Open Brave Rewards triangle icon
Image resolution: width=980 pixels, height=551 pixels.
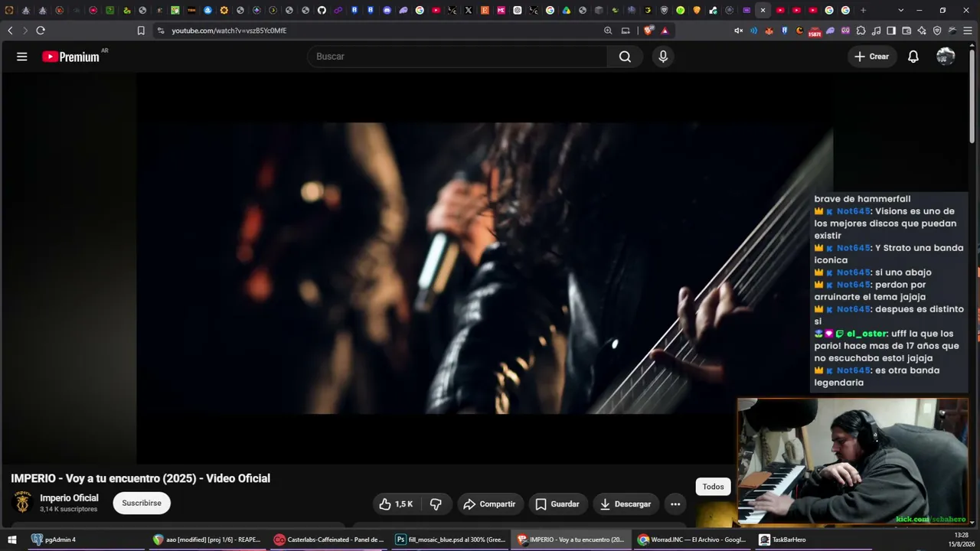(665, 31)
